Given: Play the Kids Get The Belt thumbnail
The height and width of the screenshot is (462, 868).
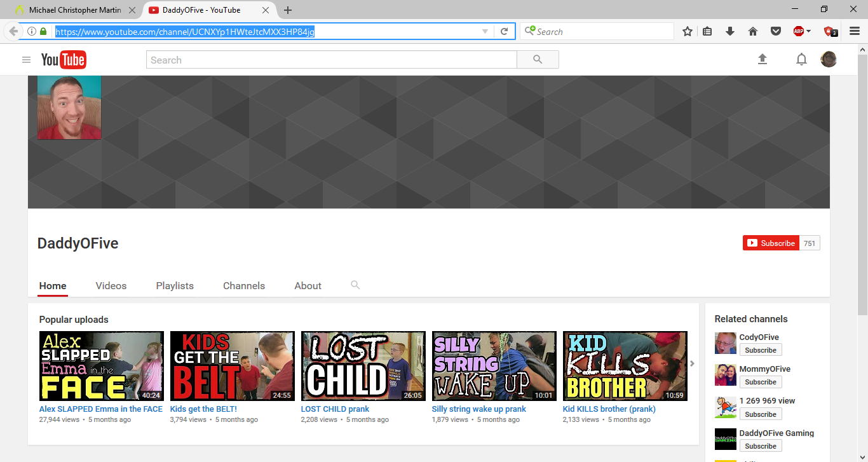Looking at the screenshot, I should [x=233, y=365].
